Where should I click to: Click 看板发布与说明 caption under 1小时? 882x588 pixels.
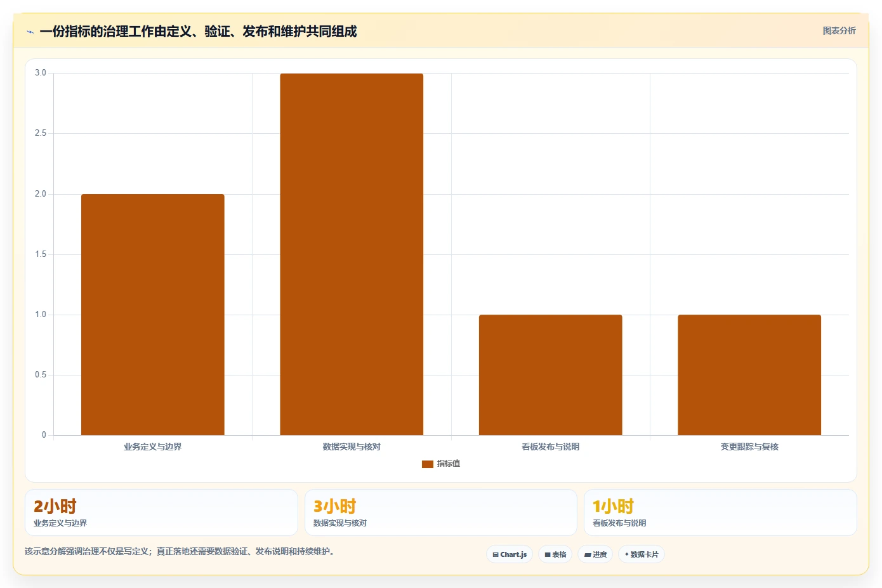coord(619,523)
